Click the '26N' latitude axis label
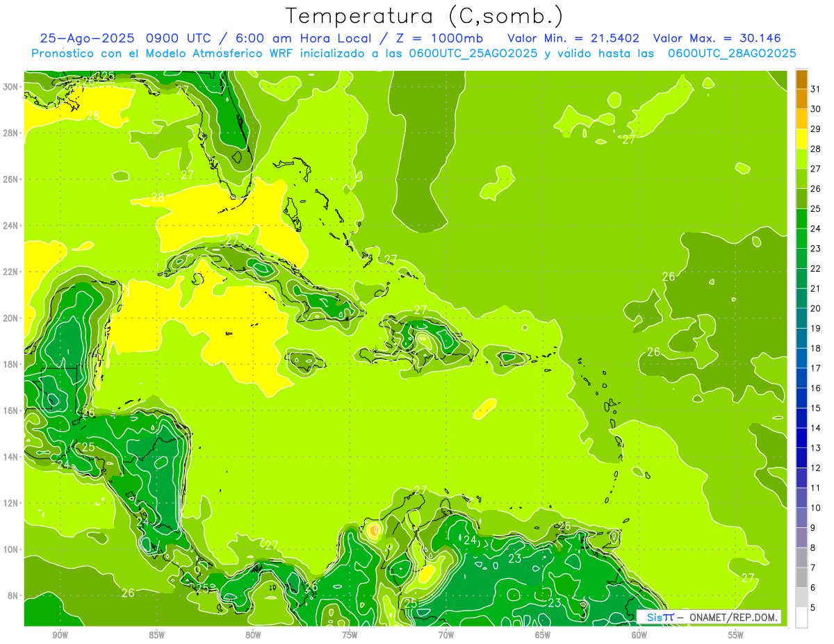 [11, 179]
